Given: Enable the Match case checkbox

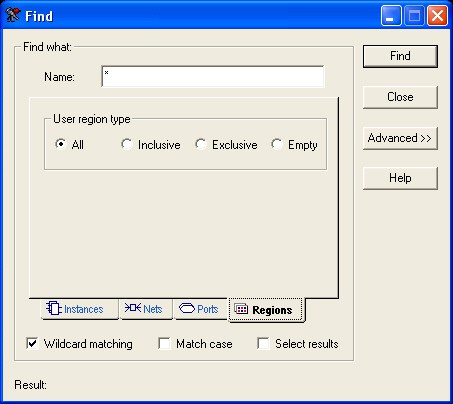Looking at the screenshot, I should [164, 343].
